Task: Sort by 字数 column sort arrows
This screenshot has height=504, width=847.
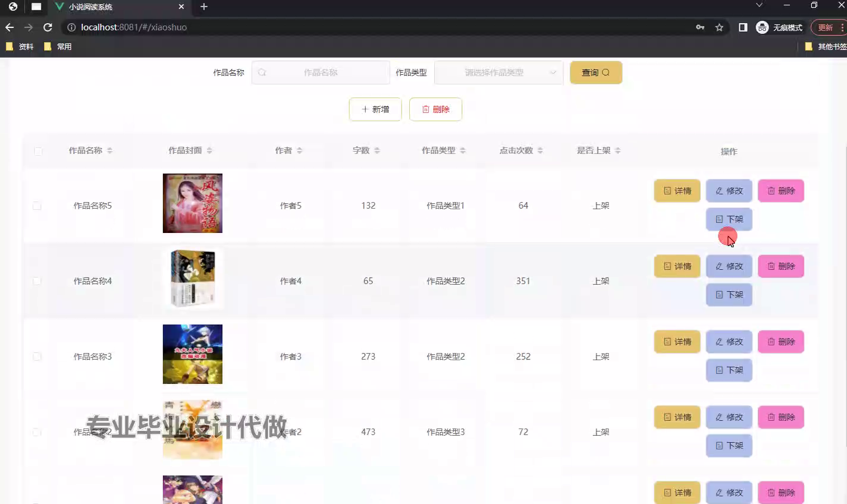Action: (377, 151)
